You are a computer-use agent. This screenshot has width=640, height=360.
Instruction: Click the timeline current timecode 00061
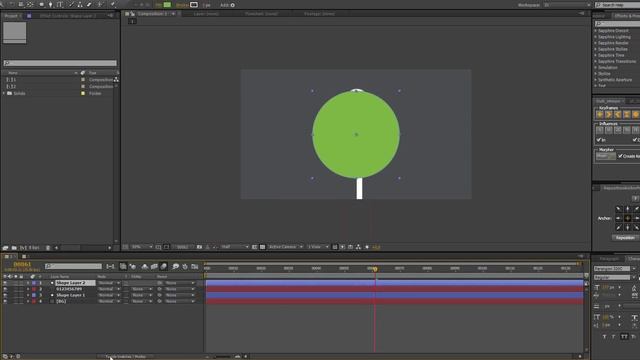[22, 264]
